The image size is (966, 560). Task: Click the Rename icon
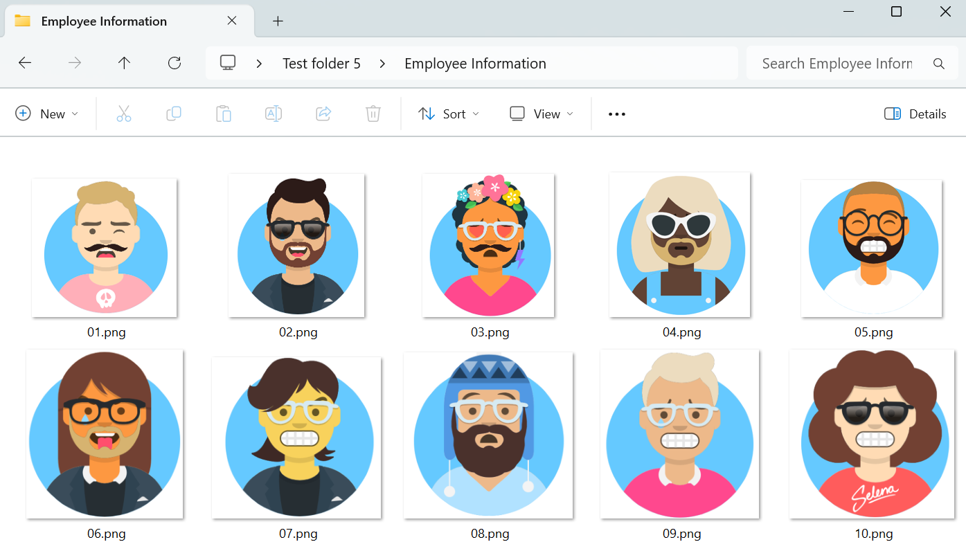click(x=274, y=114)
